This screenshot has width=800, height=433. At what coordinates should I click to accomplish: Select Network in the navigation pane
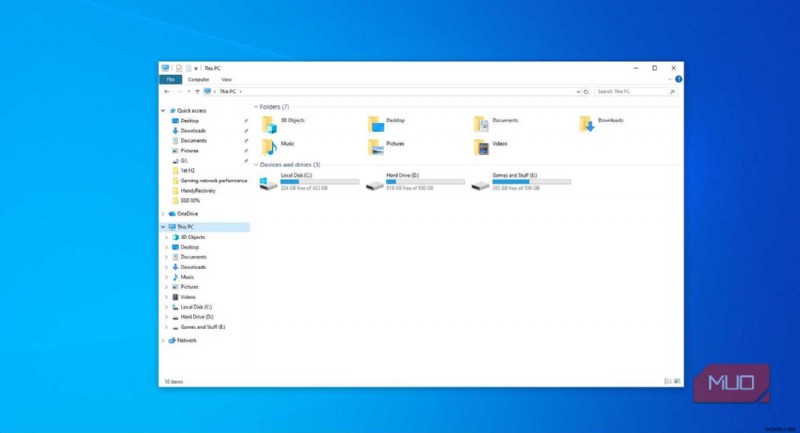[x=186, y=340]
